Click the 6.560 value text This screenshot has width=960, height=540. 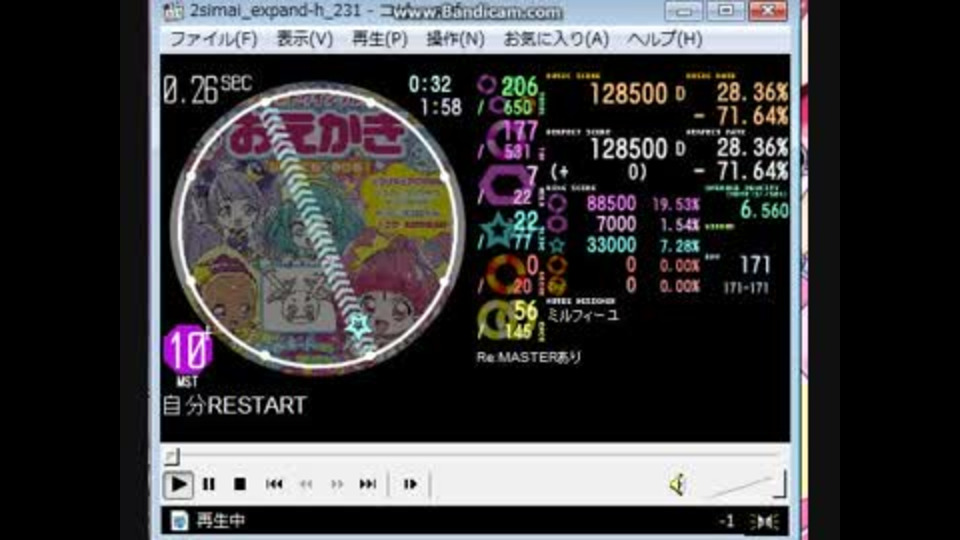764,211
